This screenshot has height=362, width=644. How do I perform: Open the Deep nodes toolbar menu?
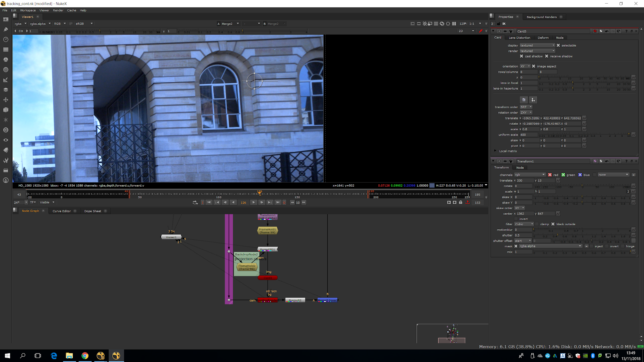tap(6, 130)
